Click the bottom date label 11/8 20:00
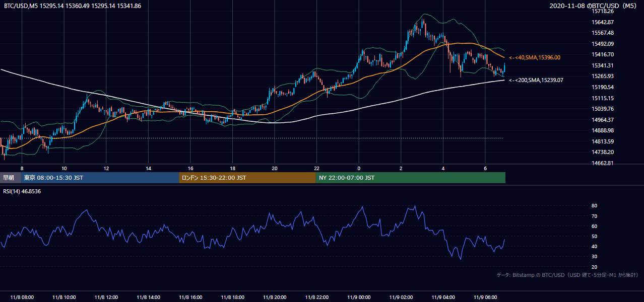 pyautogui.click(x=275, y=297)
